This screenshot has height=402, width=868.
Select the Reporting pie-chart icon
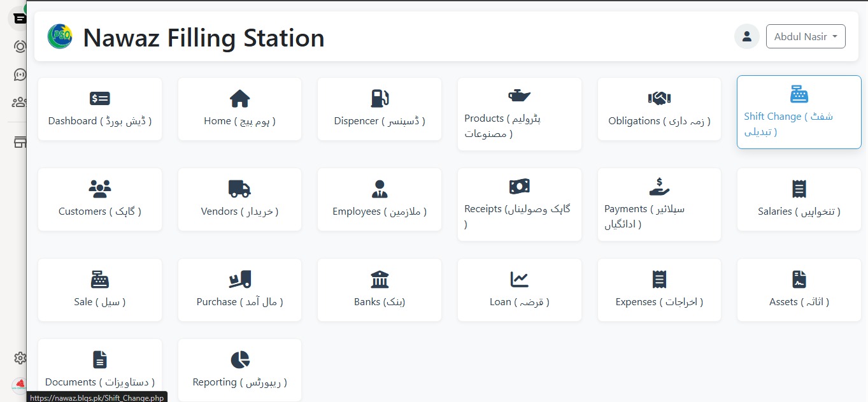(239, 359)
